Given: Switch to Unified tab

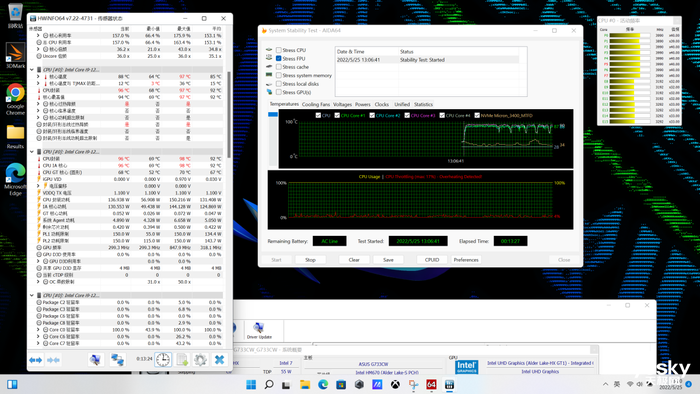Looking at the screenshot, I should (402, 104).
